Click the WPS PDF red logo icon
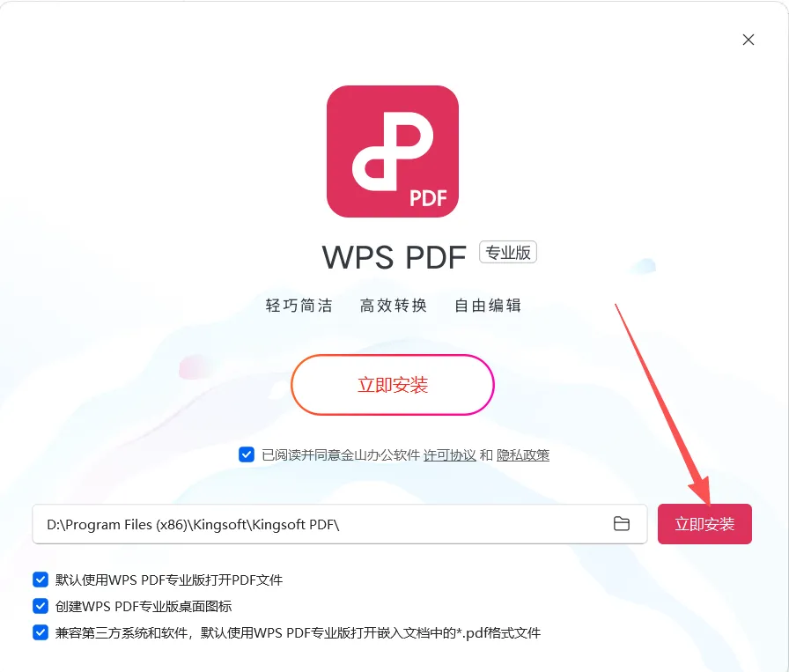Image resolution: width=789 pixels, height=672 pixels. 393,151
